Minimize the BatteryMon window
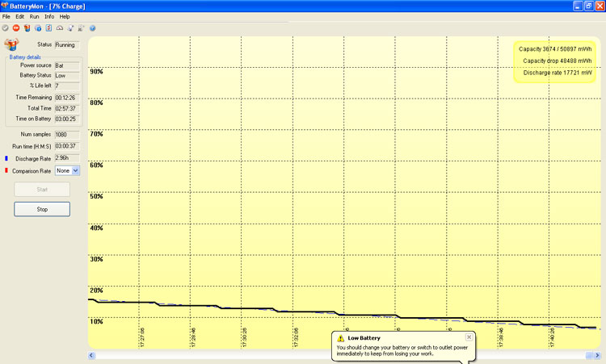 pos(578,6)
